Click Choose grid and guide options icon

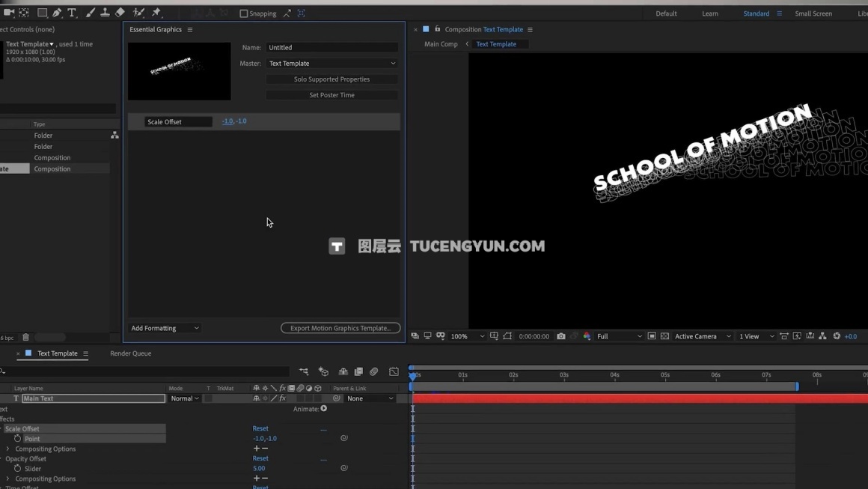tap(494, 336)
